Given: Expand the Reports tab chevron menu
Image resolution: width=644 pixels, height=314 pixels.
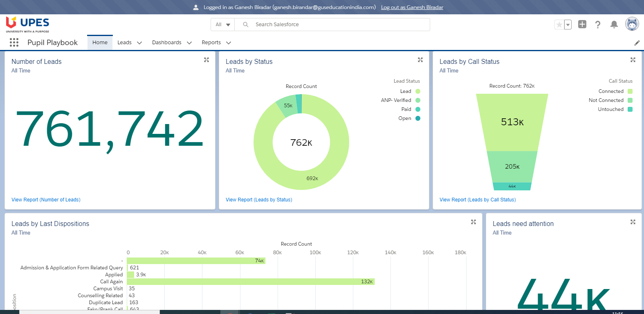Looking at the screenshot, I should (x=229, y=43).
